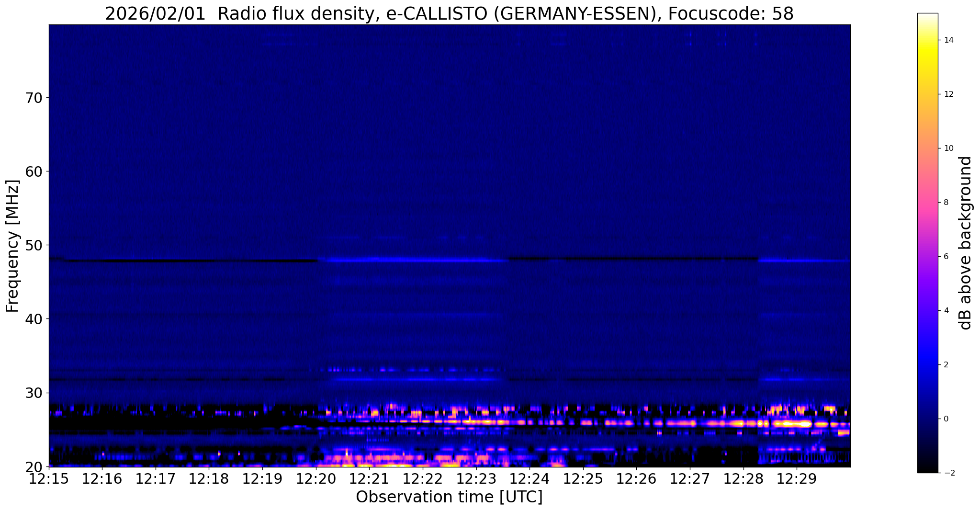Click the 'dB above background' colorbar label
This screenshot has width=980, height=511.
(965, 243)
